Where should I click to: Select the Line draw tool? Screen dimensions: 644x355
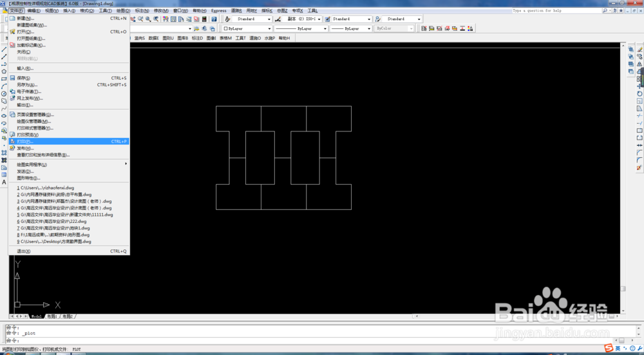(x=4, y=50)
